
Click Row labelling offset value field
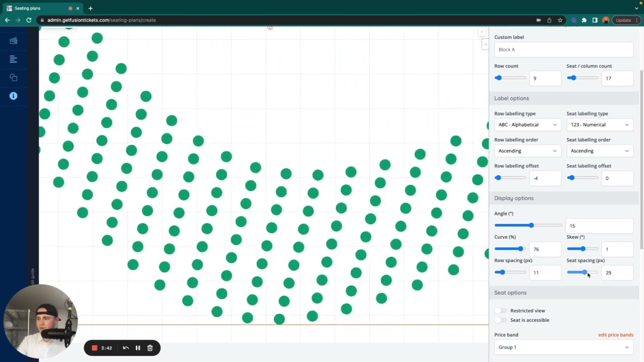[545, 178]
